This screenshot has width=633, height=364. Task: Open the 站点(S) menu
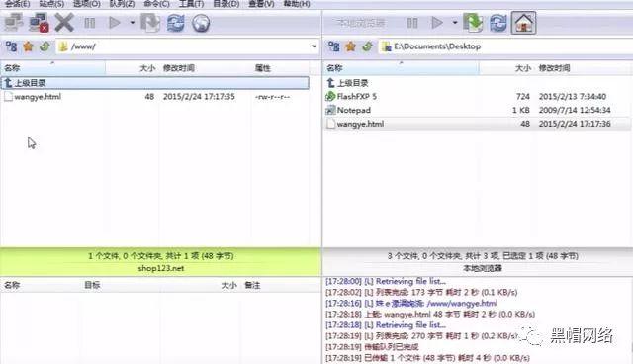tap(51, 4)
